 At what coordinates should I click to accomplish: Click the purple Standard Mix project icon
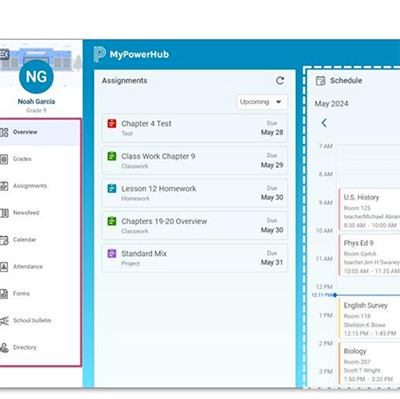pos(112,253)
